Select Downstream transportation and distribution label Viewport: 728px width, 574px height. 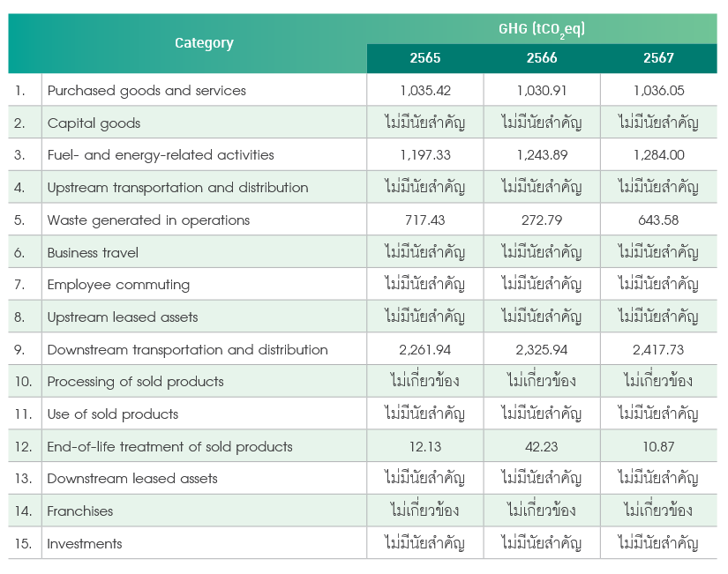tap(187, 350)
